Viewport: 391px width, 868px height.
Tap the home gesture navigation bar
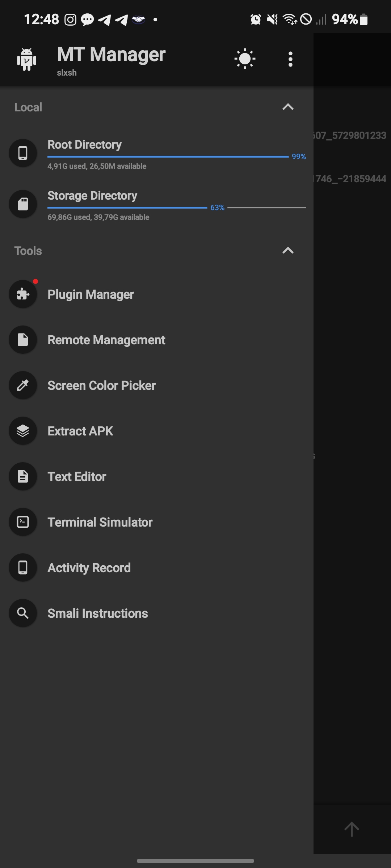[x=195, y=861]
